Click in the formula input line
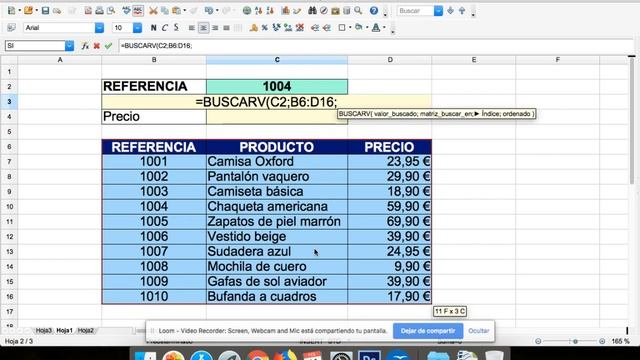Screen dimensions: 640x360 tap(376, 46)
